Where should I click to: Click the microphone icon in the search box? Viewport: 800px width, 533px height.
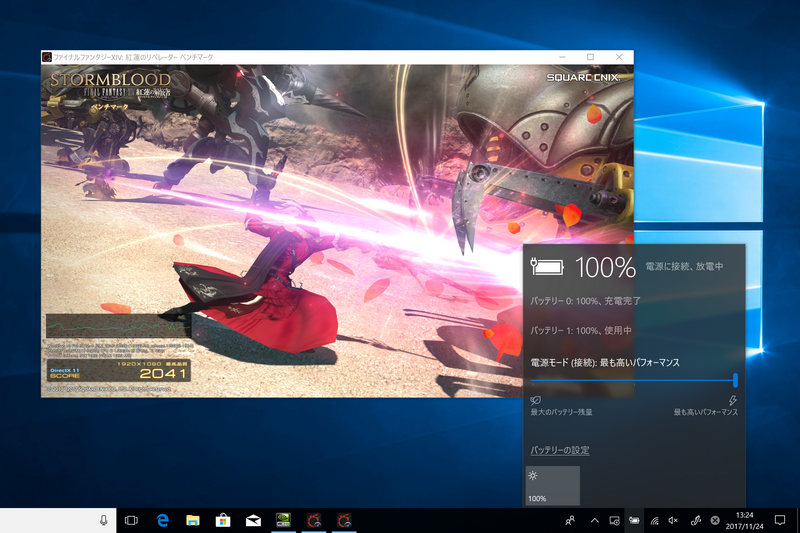click(104, 520)
